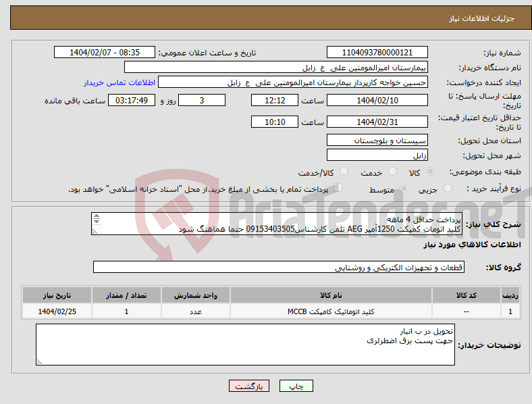Click the گروه کالا field
532x404 pixels.
[279, 267]
